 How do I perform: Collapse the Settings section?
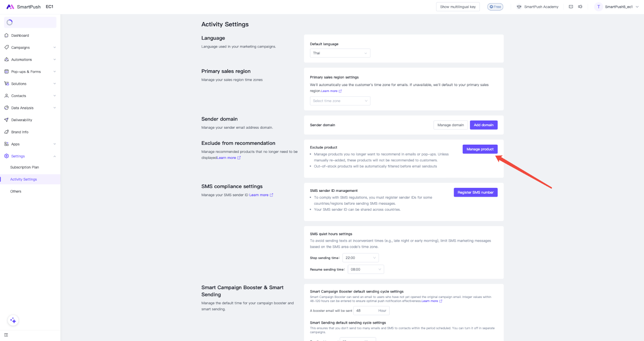coord(54,156)
